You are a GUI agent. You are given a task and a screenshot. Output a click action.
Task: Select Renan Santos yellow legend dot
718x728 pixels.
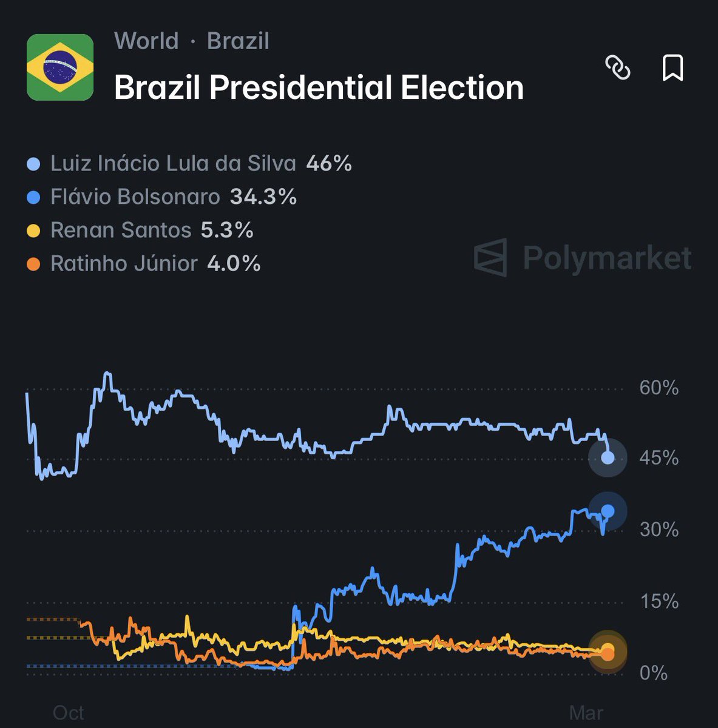pyautogui.click(x=34, y=231)
